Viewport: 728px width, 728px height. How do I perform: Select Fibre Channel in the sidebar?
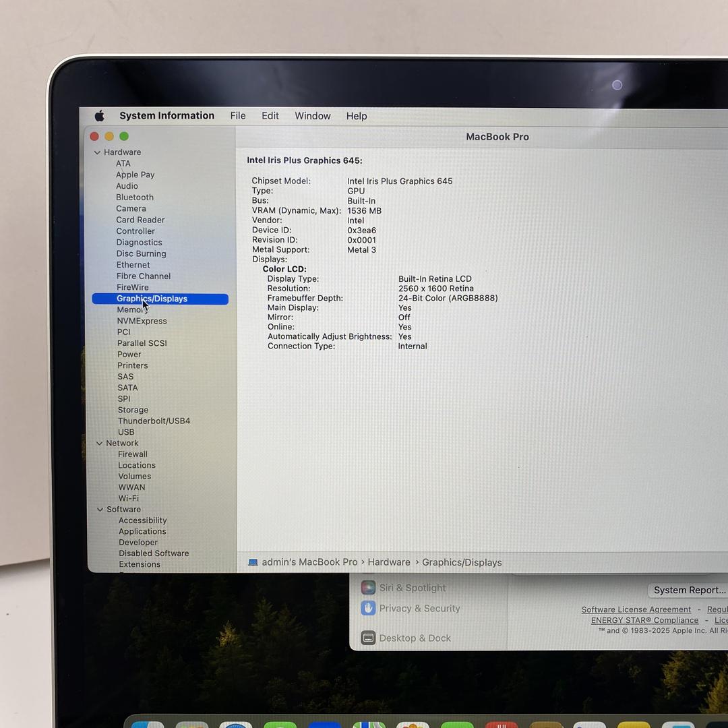coord(144,276)
